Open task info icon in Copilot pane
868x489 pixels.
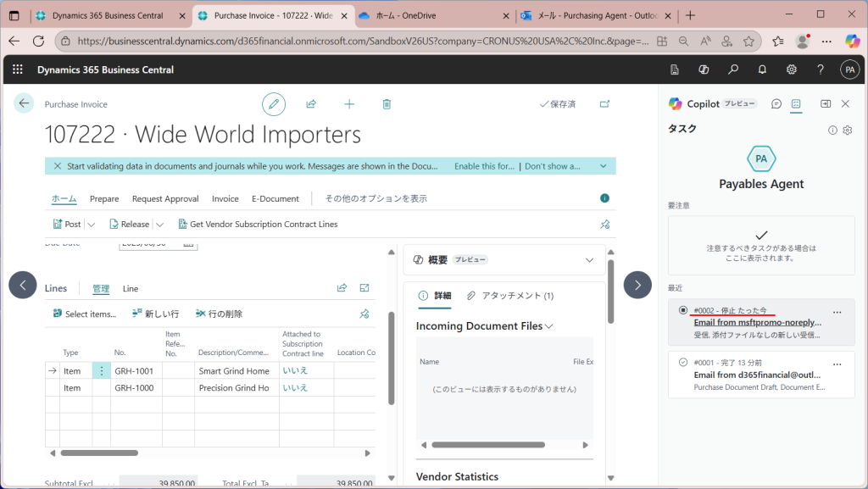tap(832, 130)
